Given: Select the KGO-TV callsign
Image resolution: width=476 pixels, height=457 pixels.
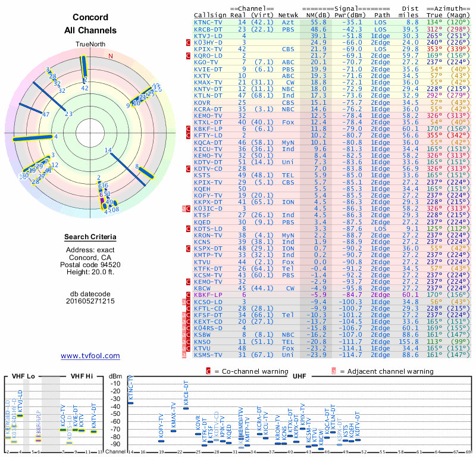Looking at the screenshot, I should click(x=206, y=62).
